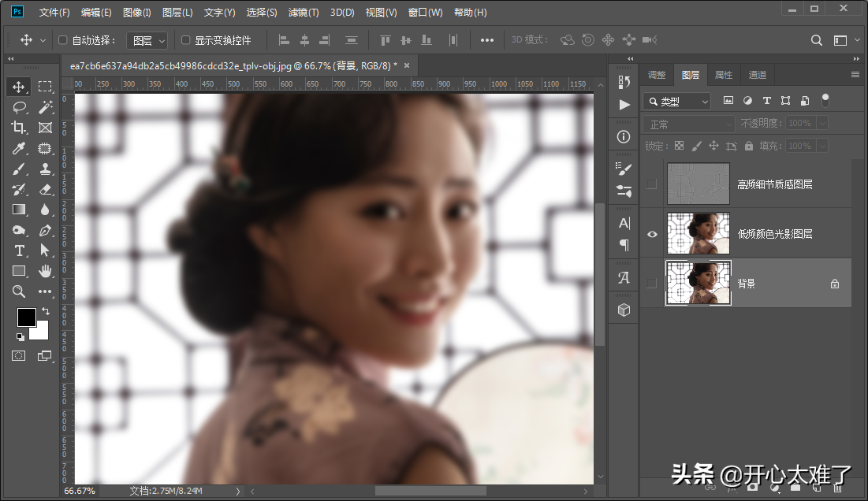Close the document tab with x

(x=407, y=66)
